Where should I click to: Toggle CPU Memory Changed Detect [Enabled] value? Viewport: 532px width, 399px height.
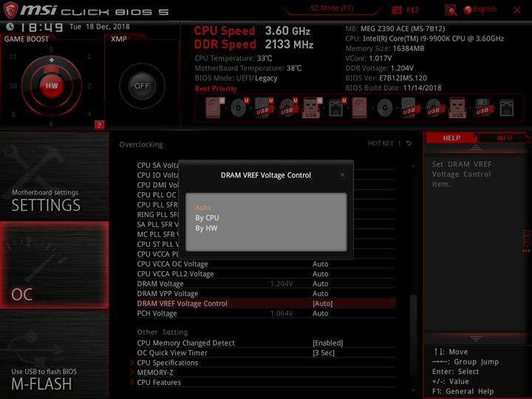point(327,343)
